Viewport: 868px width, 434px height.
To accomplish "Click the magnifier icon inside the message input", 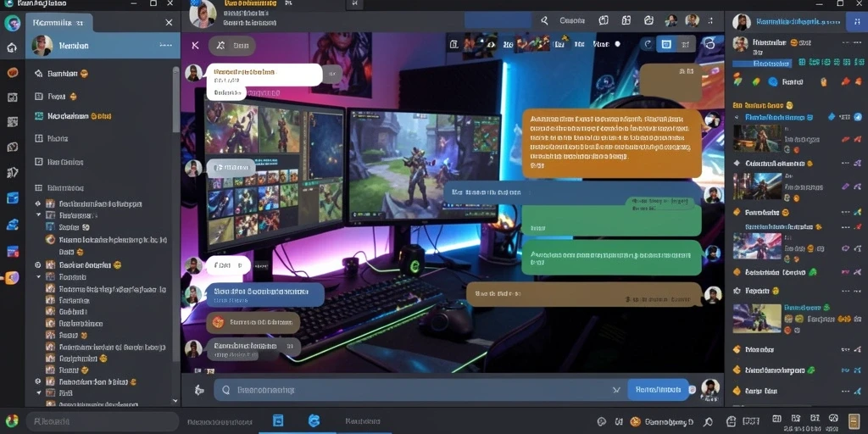I will [225, 390].
